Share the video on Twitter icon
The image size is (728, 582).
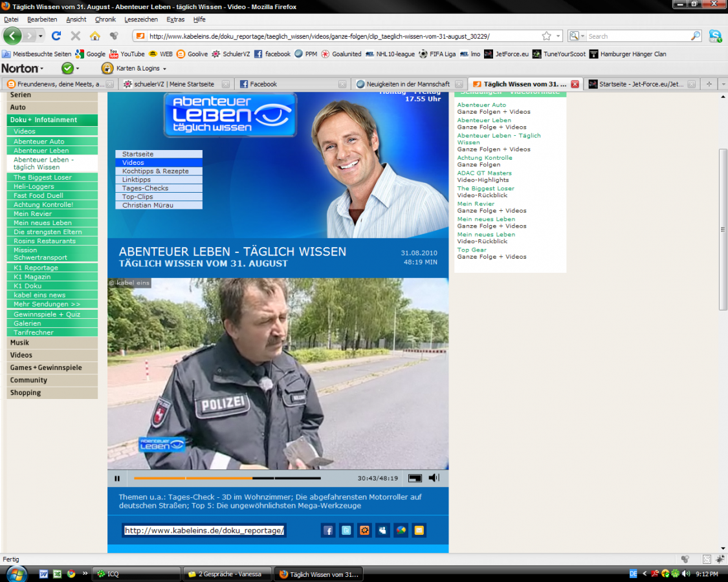[346, 530]
